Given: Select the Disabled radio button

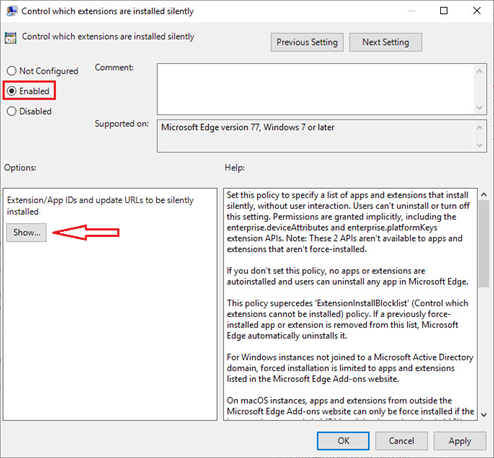Looking at the screenshot, I should [x=12, y=111].
